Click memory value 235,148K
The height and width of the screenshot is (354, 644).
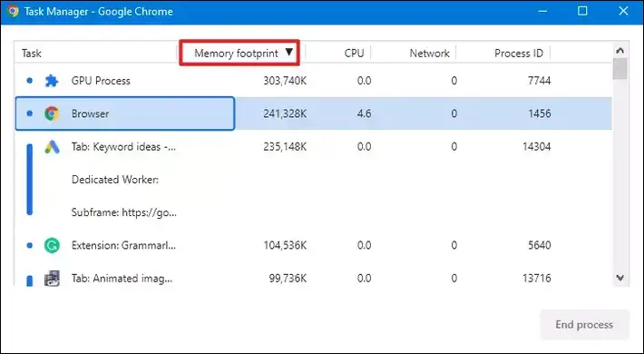pyautogui.click(x=285, y=147)
